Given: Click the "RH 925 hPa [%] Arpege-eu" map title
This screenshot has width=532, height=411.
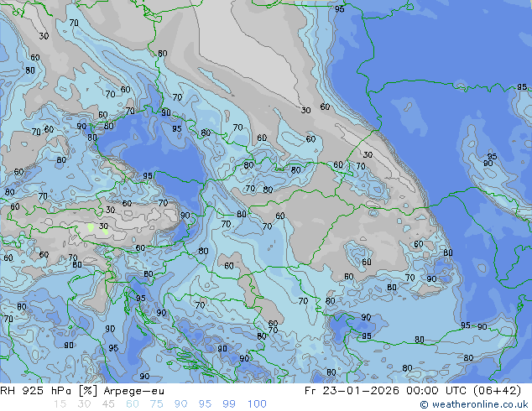Looking at the screenshot, I should pos(82,391).
